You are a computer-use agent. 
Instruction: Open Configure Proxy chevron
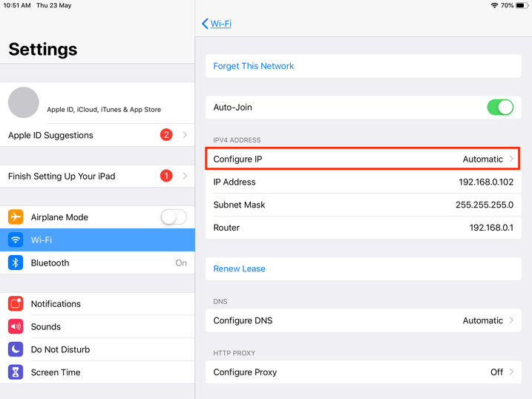(x=511, y=372)
